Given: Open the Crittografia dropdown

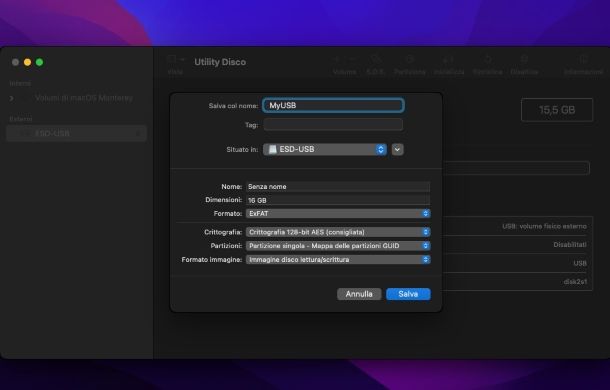Looking at the screenshot, I should click(338, 232).
